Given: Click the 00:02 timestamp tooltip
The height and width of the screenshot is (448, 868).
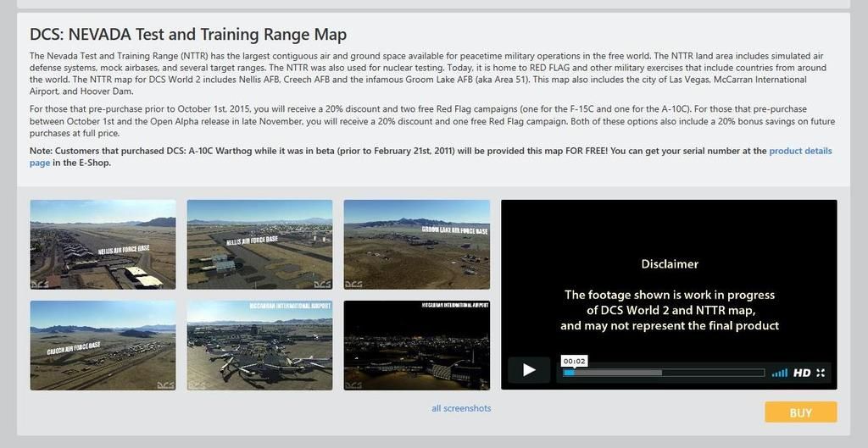Looking at the screenshot, I should 574,361.
